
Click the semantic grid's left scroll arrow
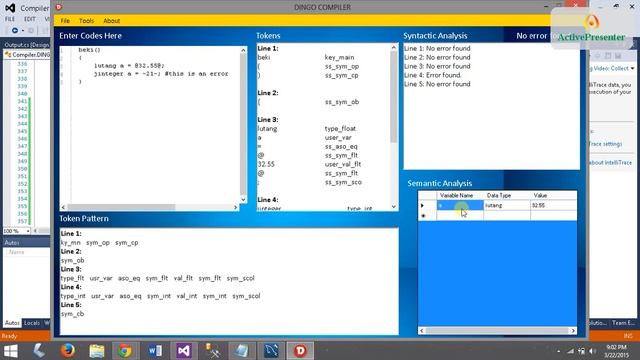coord(422,331)
